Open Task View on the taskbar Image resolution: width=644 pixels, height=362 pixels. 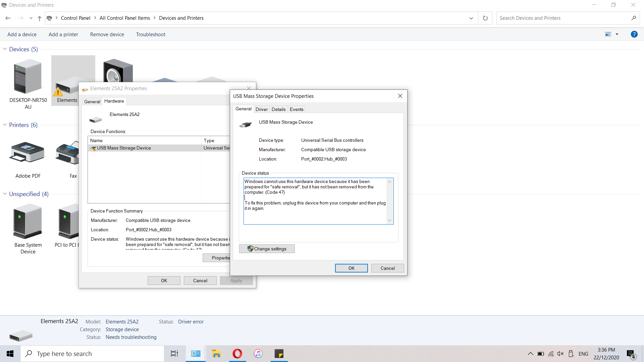(x=174, y=354)
